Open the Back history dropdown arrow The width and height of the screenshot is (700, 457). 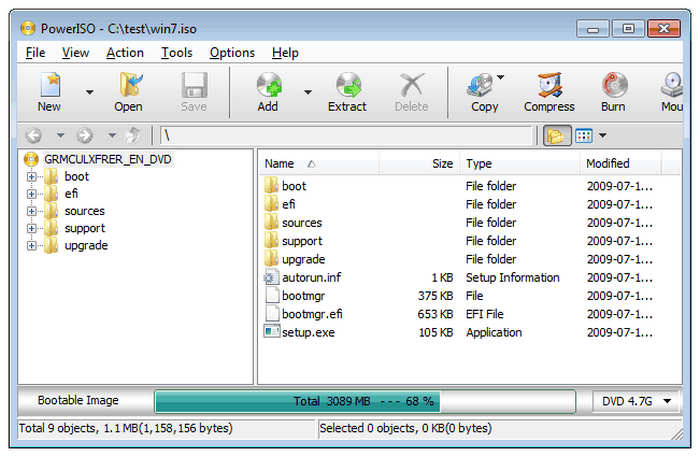point(60,135)
